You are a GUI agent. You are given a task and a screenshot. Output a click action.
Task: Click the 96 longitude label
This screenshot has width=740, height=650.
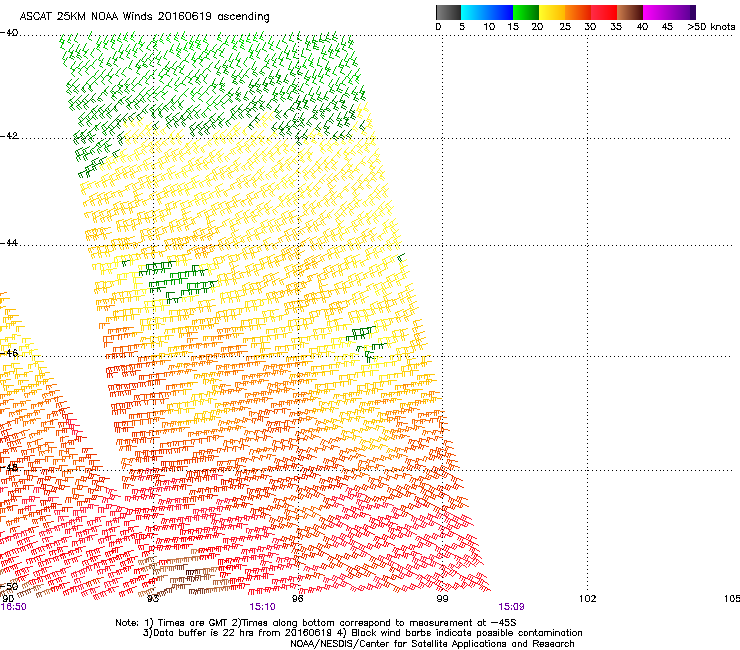tap(297, 599)
